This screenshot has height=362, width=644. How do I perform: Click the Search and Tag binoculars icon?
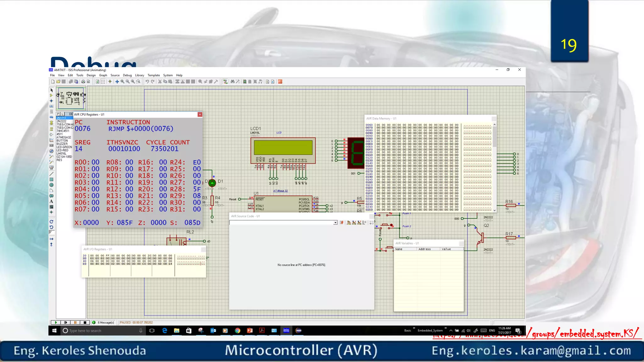[232, 82]
